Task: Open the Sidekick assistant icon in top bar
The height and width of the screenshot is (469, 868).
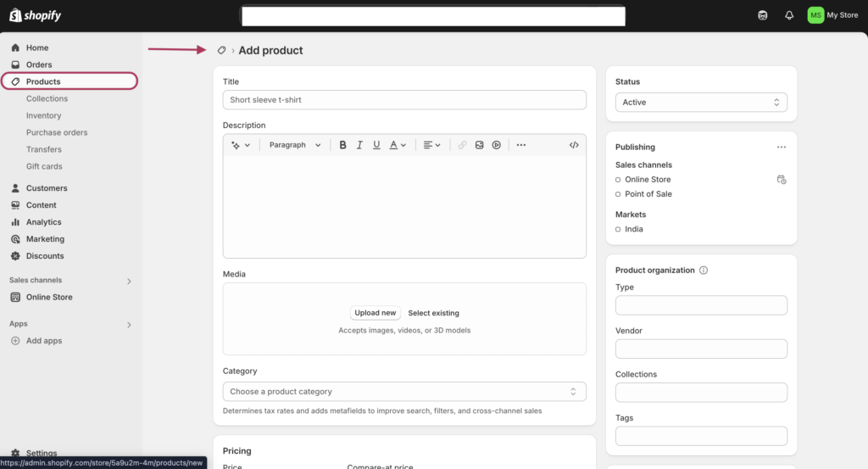Action: 762,15
